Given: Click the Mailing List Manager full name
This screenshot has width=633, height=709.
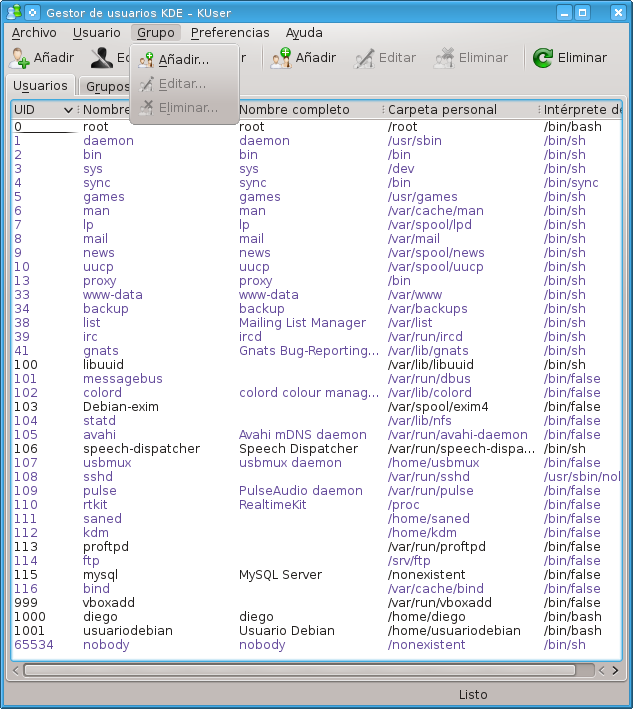Looking at the screenshot, I should tap(302, 323).
